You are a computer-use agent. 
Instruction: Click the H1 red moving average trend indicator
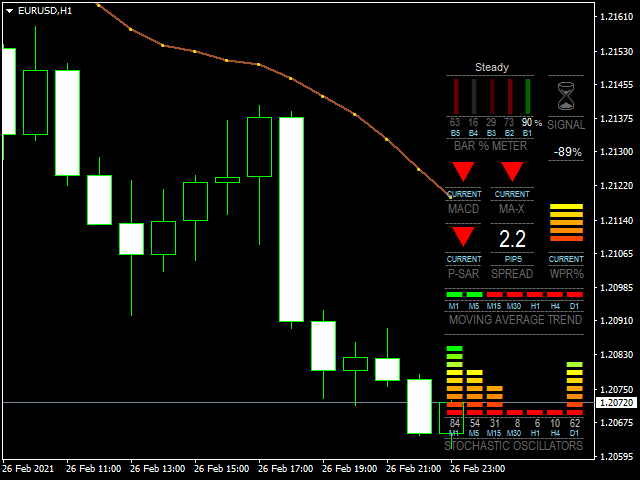point(534,295)
